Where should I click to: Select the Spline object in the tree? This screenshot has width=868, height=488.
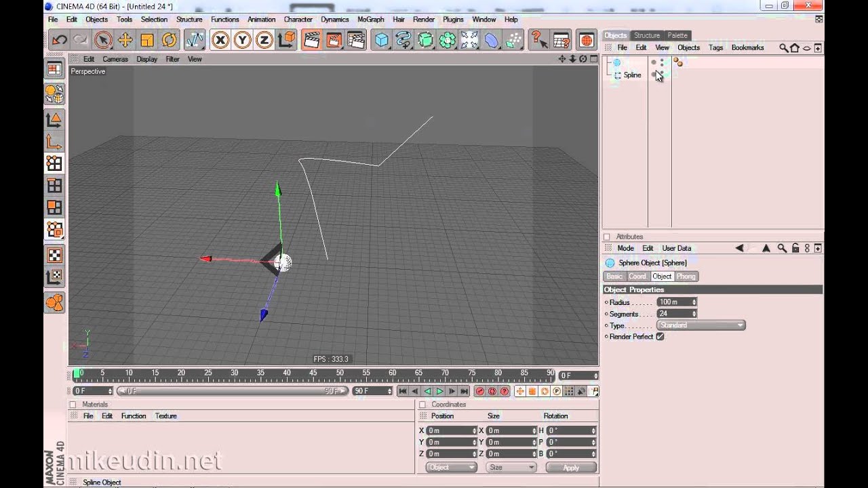pos(632,75)
